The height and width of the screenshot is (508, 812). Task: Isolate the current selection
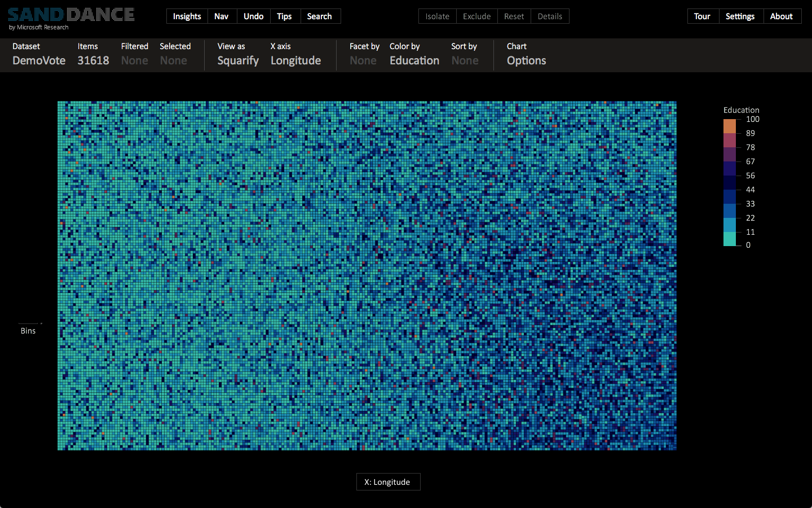437,16
